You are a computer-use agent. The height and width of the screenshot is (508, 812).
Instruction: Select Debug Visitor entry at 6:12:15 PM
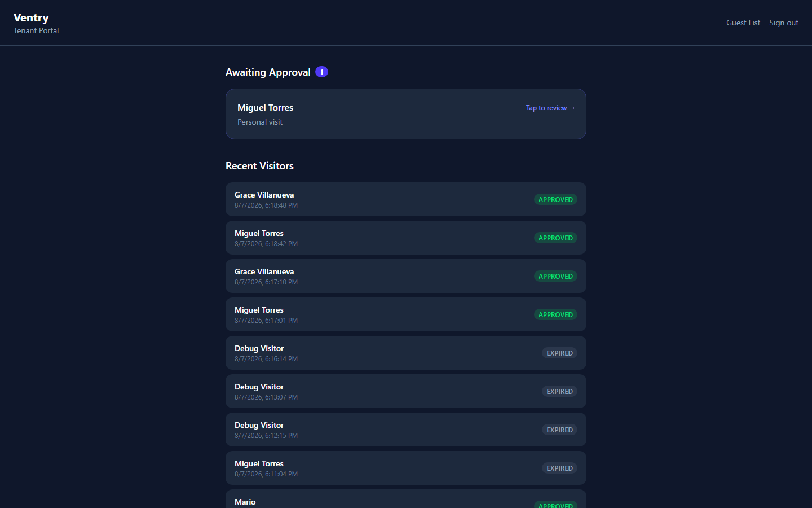coord(406,430)
